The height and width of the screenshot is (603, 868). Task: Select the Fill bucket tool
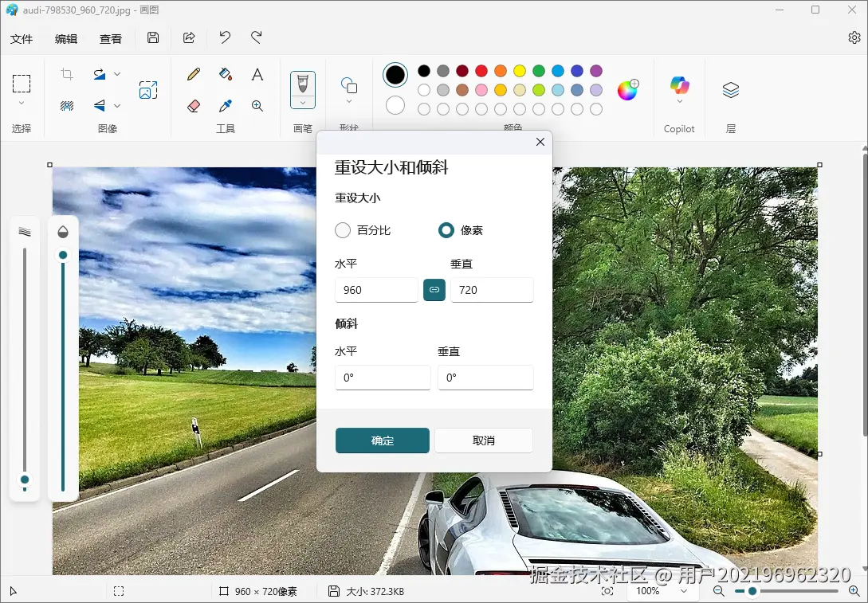pyautogui.click(x=226, y=74)
